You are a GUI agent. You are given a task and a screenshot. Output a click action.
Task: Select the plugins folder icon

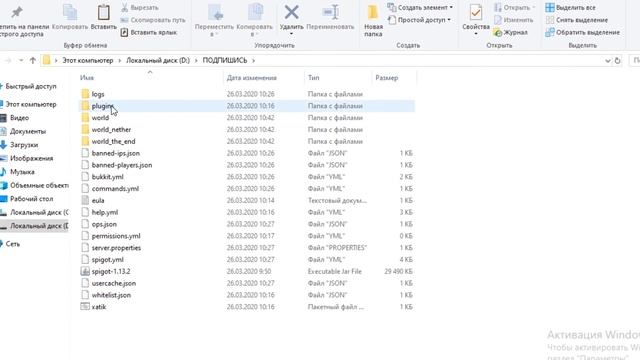coord(85,106)
